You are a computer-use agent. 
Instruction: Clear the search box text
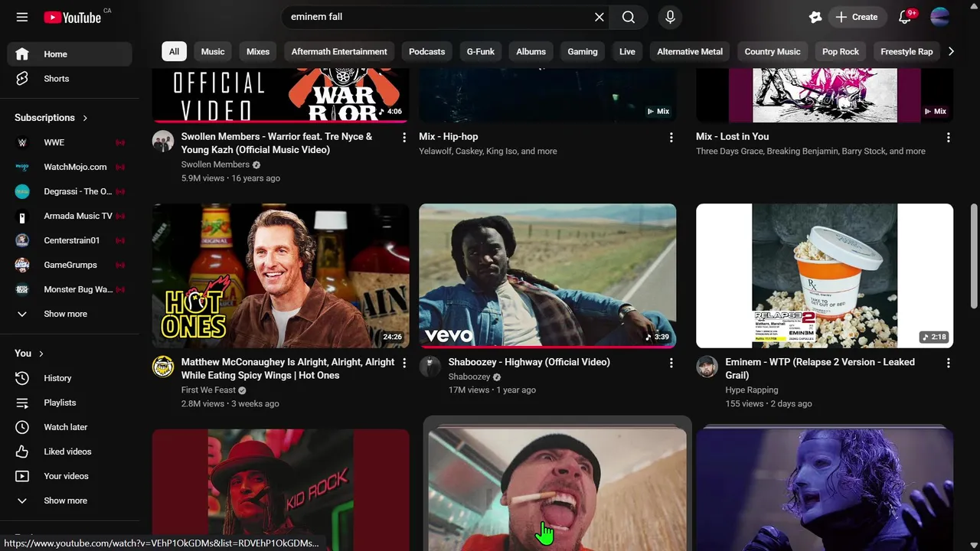point(599,17)
